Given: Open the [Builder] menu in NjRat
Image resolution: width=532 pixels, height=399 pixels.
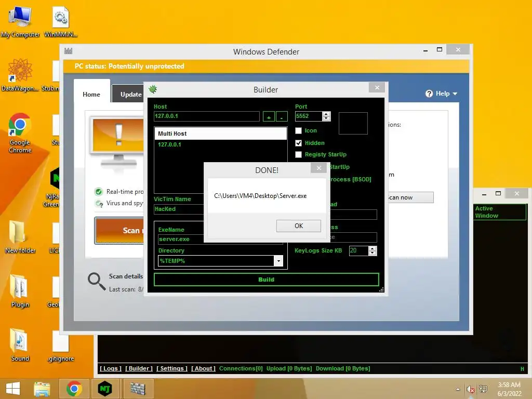Looking at the screenshot, I should [x=139, y=368].
